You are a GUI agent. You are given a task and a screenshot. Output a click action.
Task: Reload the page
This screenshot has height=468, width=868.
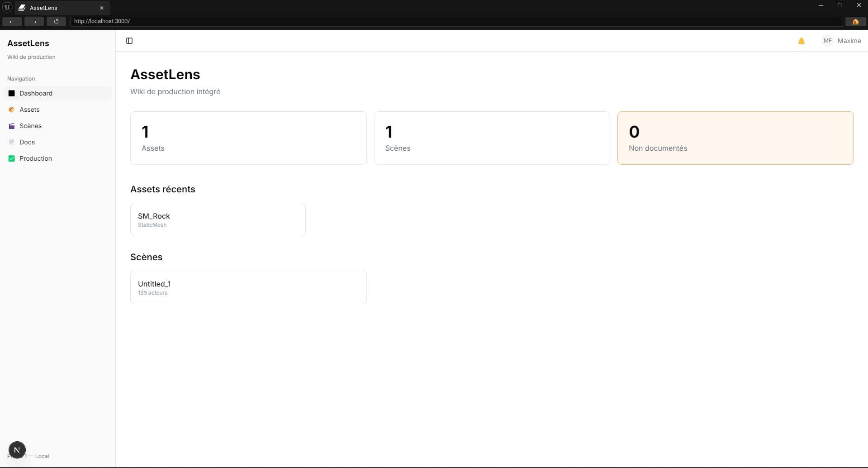pos(56,21)
